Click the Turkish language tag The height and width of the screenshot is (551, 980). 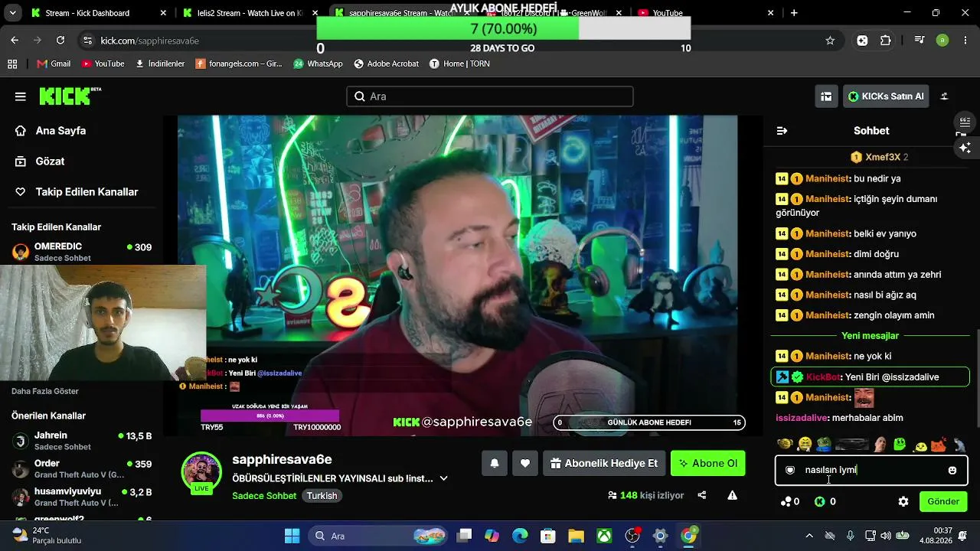pyautogui.click(x=322, y=496)
